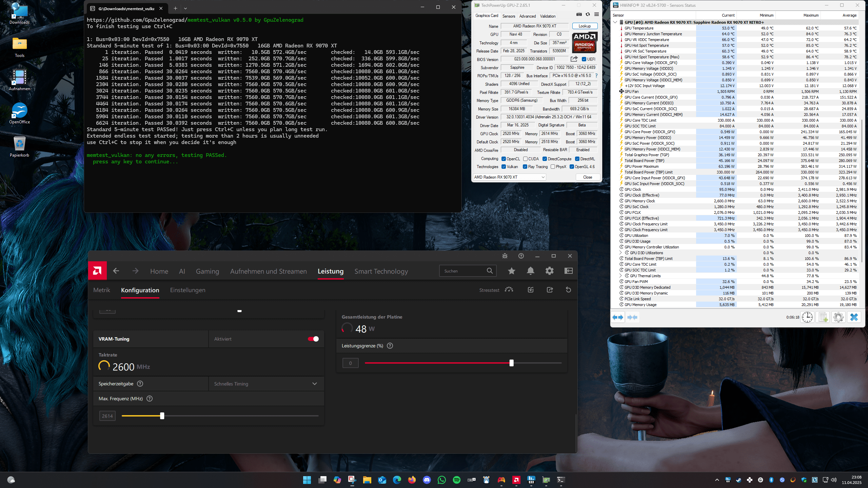The width and height of the screenshot is (868, 488).
Task: Open AMD Software notifications bell
Action: 531,271
